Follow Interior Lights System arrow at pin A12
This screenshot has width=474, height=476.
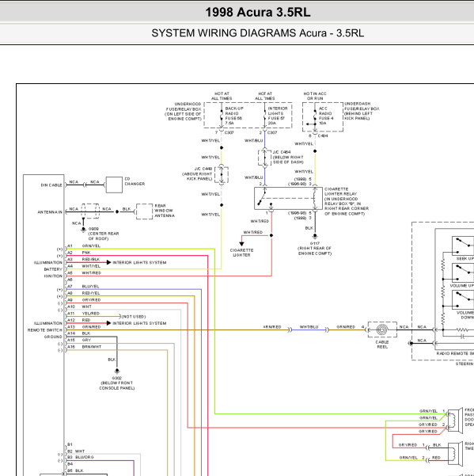coord(108,323)
